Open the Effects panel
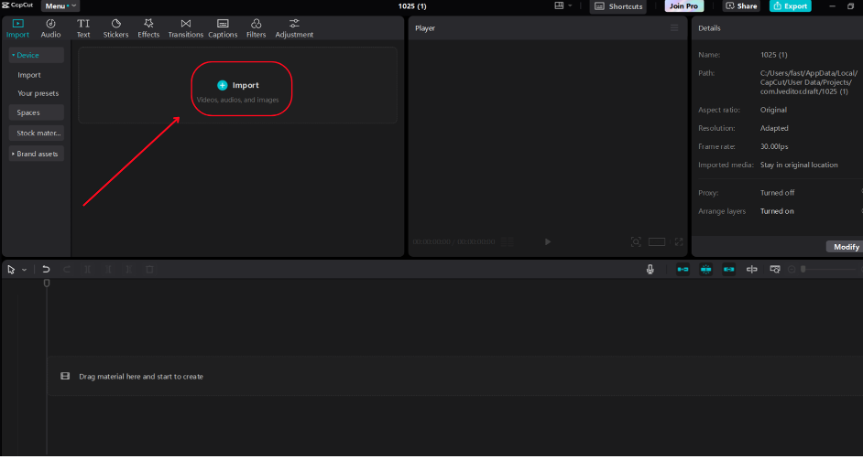The width and height of the screenshot is (864, 460). click(148, 28)
